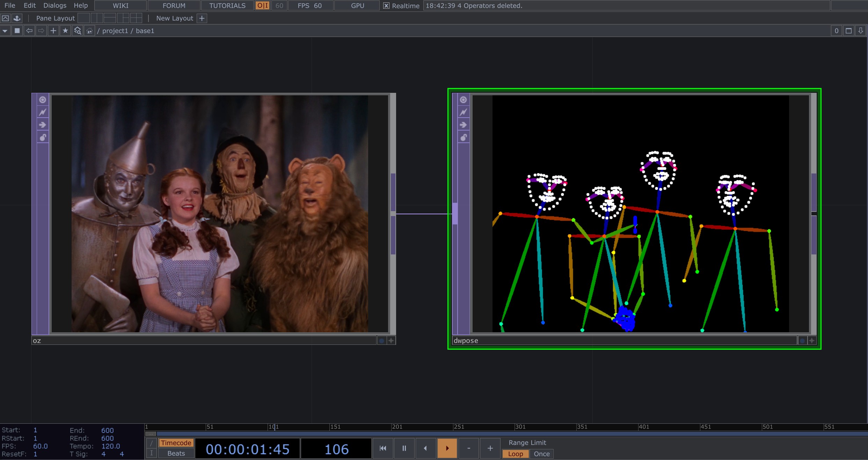The image size is (868, 460).
Task: Activate viewer plus button on dwpose node
Action: click(x=812, y=341)
